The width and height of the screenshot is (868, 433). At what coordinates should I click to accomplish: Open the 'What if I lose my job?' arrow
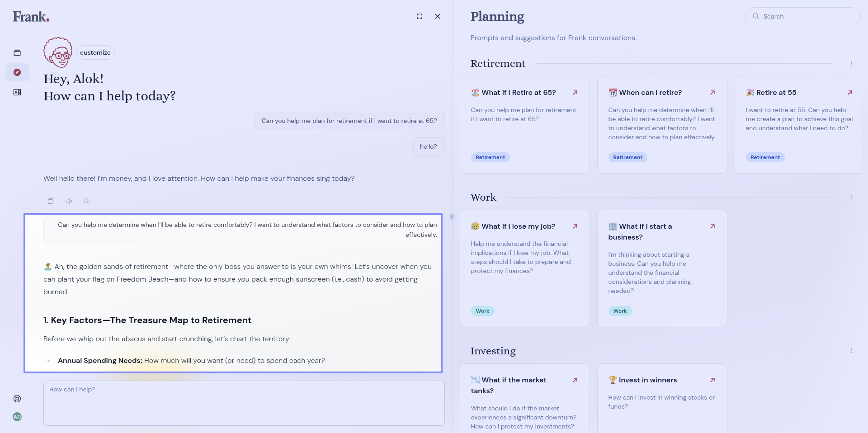(575, 226)
